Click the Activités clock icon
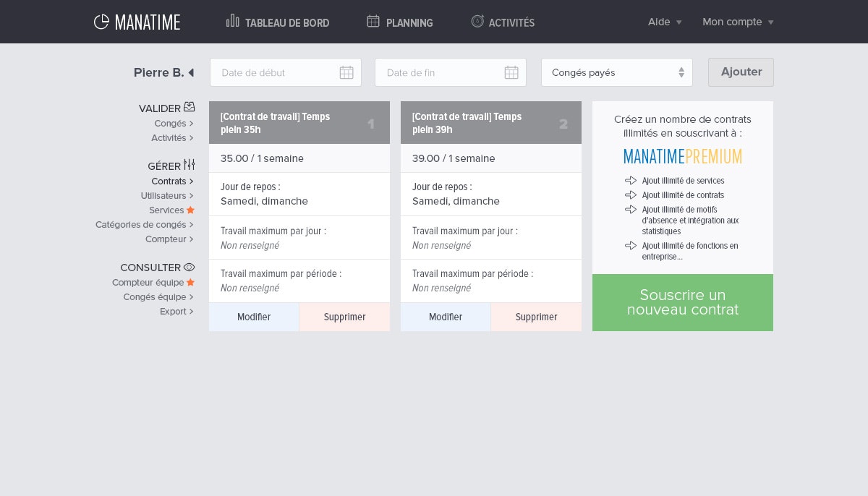 click(477, 21)
